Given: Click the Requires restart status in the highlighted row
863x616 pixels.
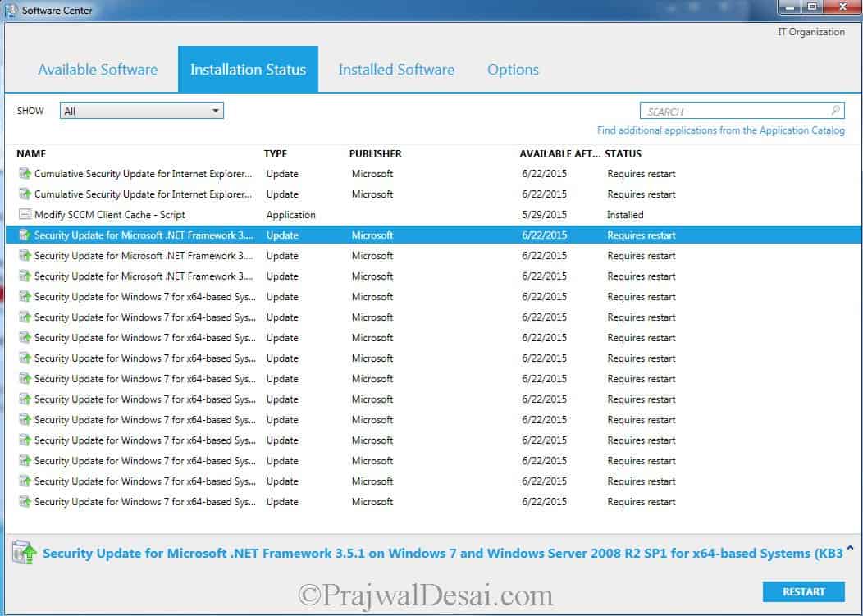Looking at the screenshot, I should pos(642,235).
